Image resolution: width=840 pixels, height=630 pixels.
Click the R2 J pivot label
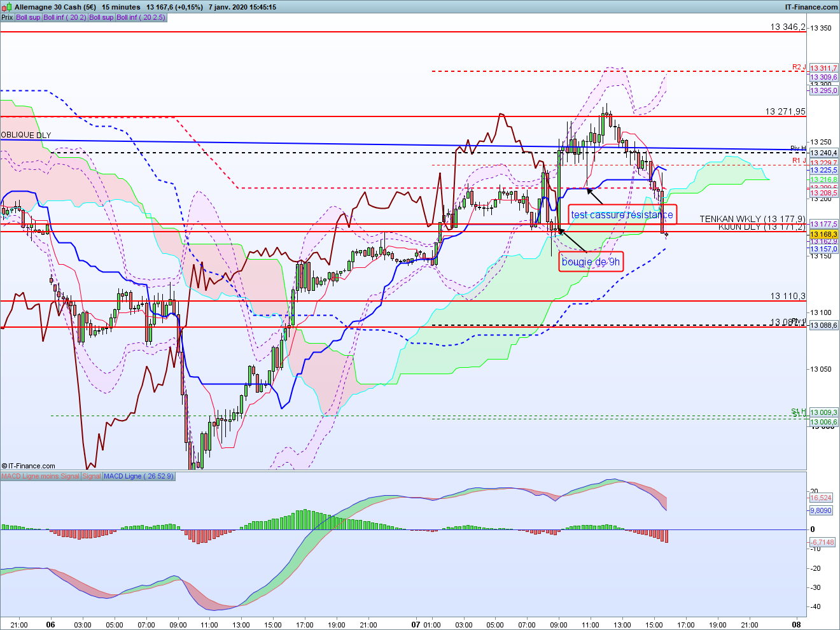[x=799, y=67]
